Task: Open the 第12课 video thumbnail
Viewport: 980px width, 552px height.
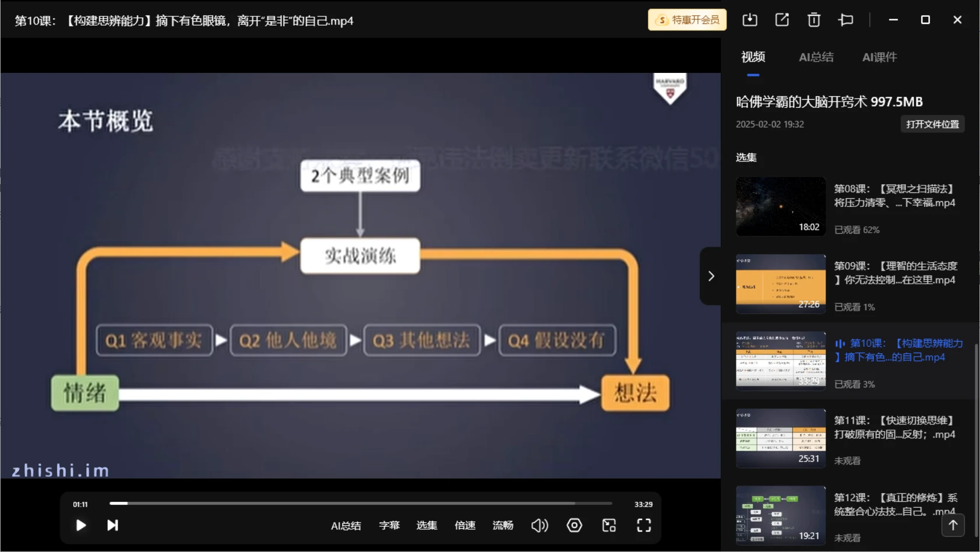Action: tap(781, 515)
